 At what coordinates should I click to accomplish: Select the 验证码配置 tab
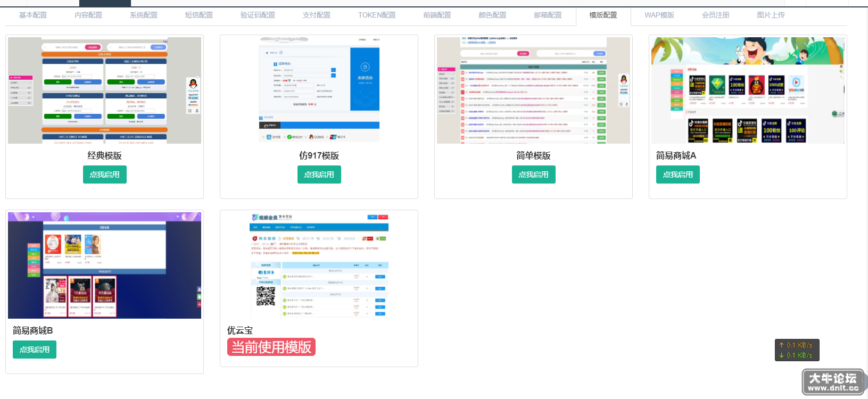pos(258,15)
